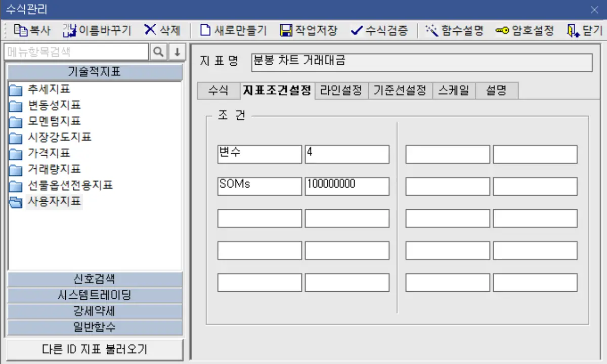Click the 삭제 (delete) X icon

coord(162,30)
